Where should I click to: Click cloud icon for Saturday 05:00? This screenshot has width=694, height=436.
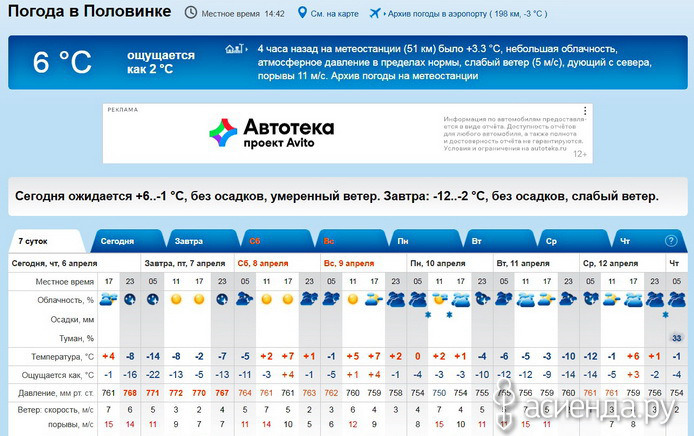pos(245,300)
